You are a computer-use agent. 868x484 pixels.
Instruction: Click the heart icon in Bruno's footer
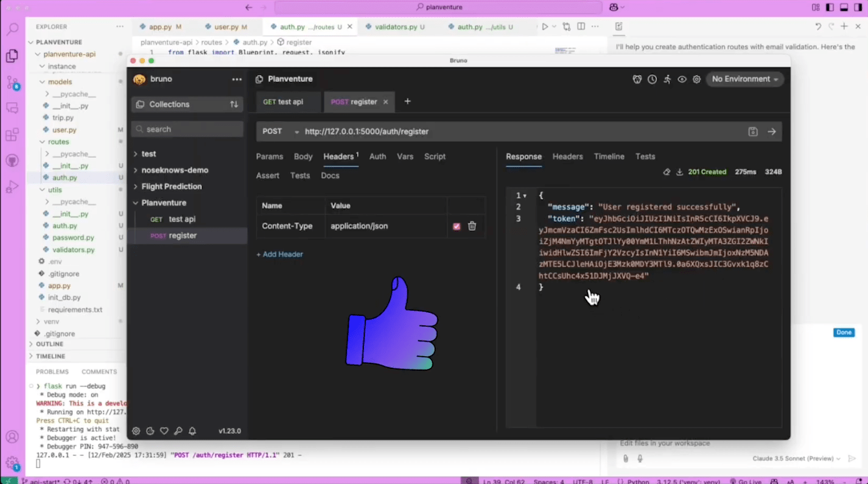[x=164, y=430]
